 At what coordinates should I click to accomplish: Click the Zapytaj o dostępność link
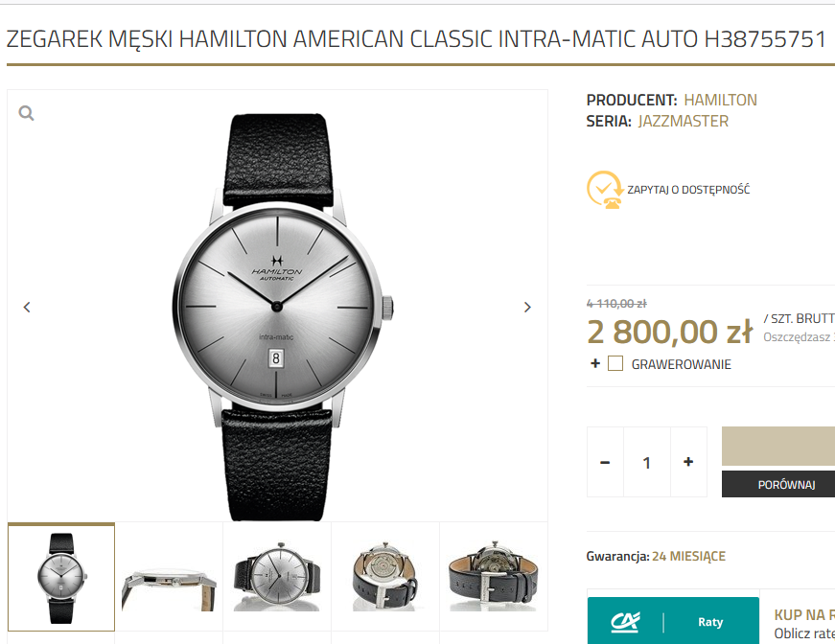coord(688,190)
